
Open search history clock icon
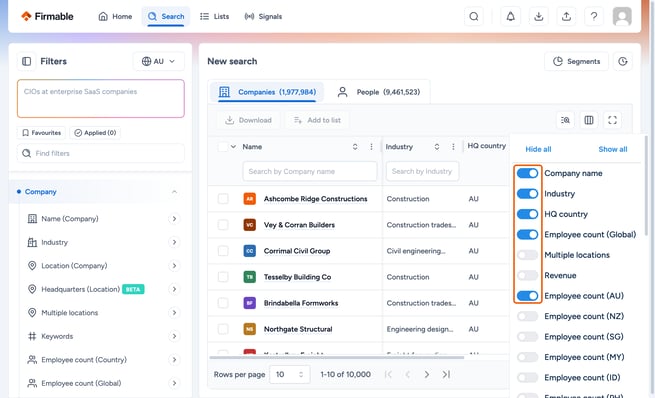point(622,61)
